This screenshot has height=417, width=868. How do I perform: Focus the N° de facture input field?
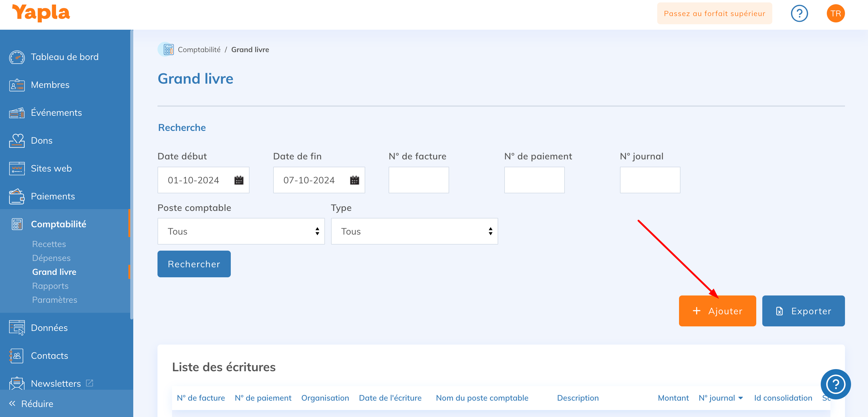(418, 180)
